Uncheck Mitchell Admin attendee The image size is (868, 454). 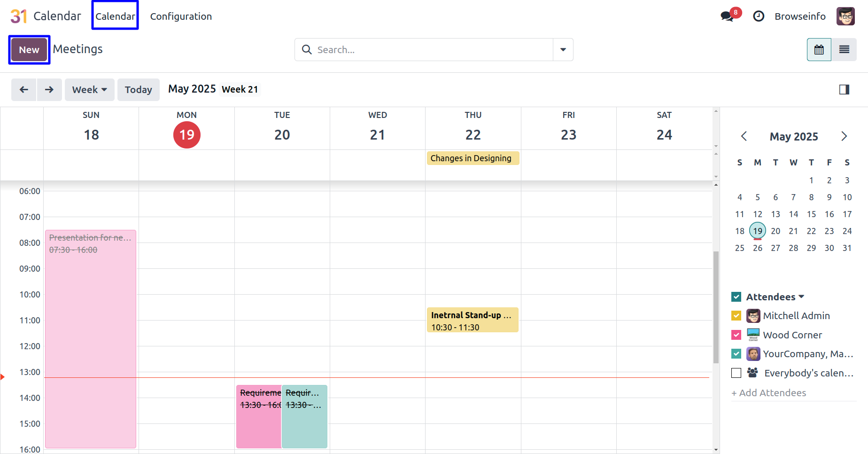(736, 316)
